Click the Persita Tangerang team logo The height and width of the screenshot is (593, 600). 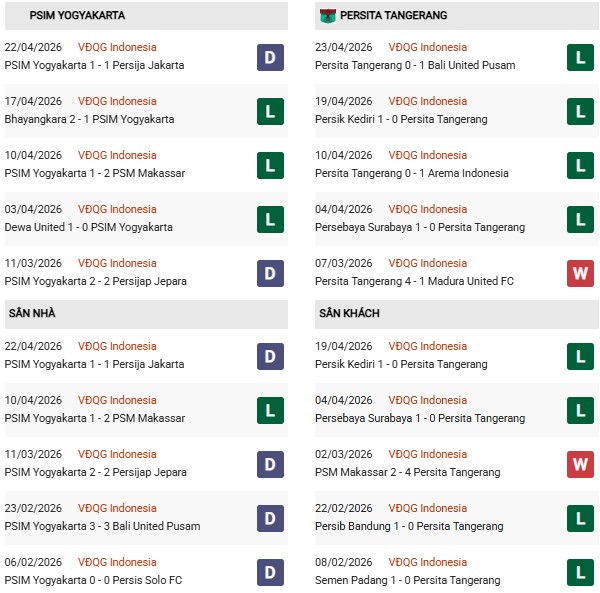328,16
